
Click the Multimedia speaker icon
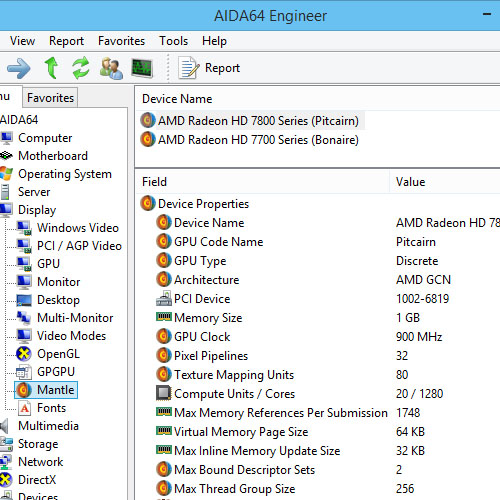pos(5,426)
